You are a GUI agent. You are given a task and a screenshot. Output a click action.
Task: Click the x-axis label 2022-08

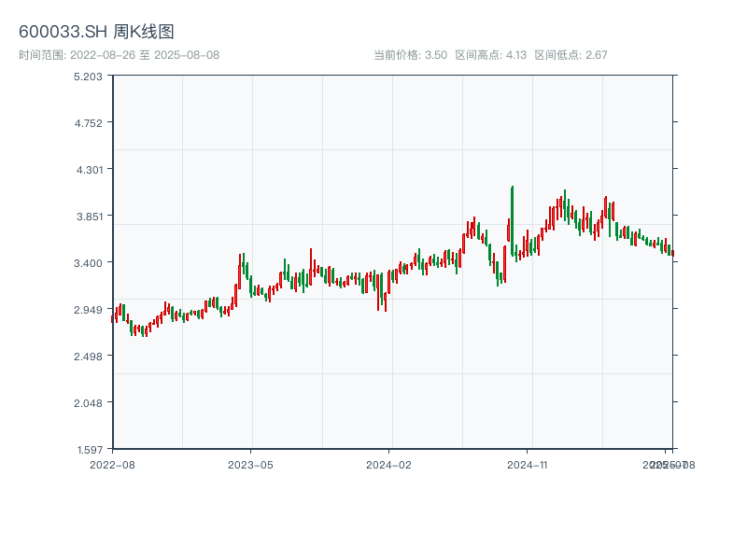pos(112,465)
